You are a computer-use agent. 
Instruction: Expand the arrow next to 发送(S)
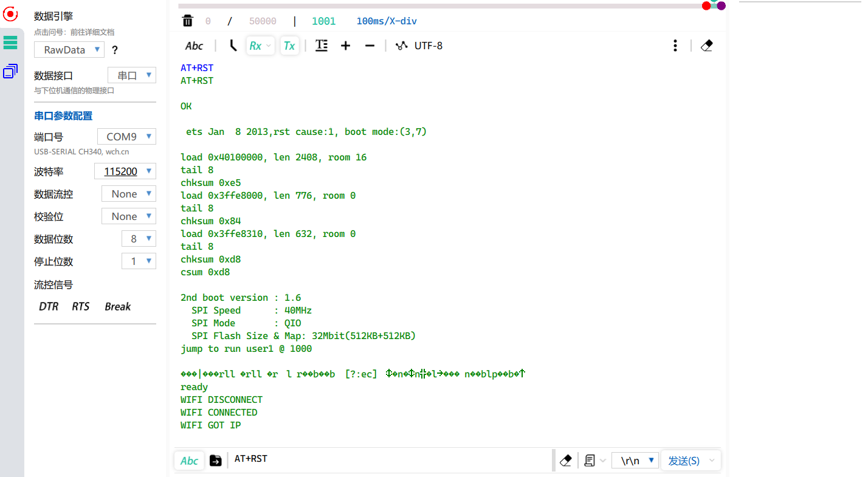712,461
